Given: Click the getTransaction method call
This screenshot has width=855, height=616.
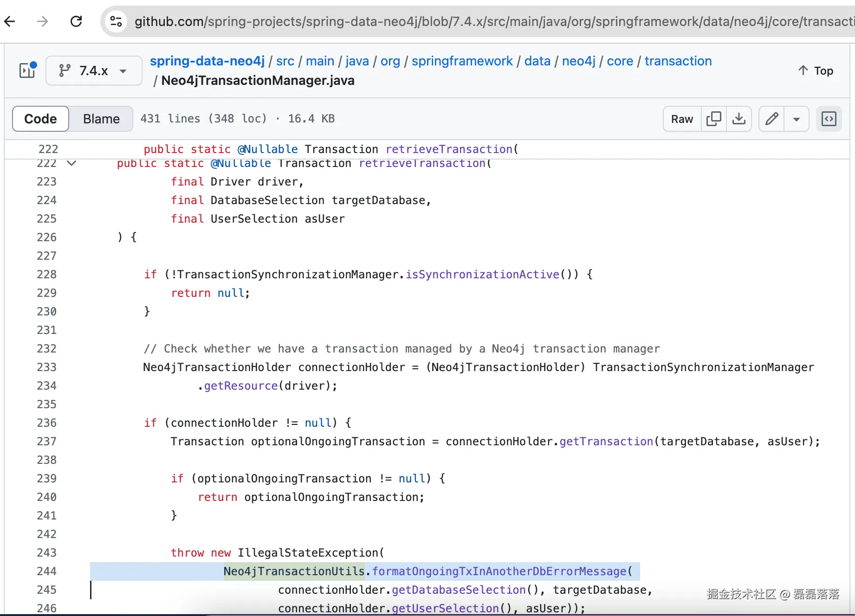Looking at the screenshot, I should tap(606, 441).
